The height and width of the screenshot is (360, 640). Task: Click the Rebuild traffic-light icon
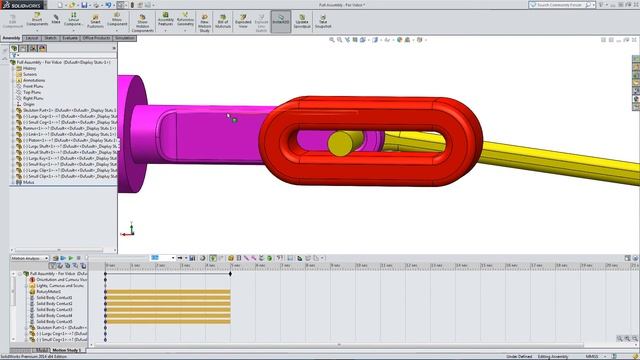pyautogui.click(x=132, y=5)
